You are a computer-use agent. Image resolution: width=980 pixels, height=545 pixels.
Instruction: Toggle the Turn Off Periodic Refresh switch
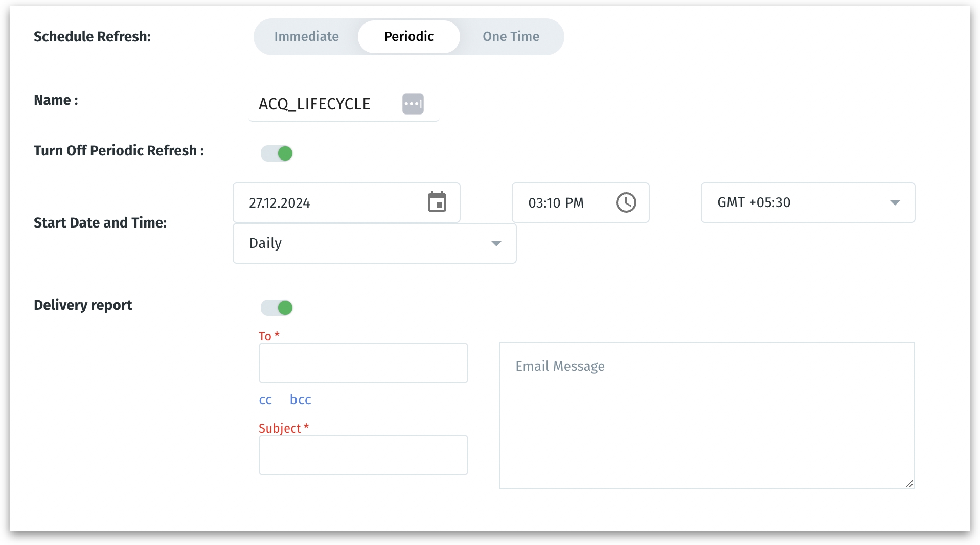click(277, 153)
